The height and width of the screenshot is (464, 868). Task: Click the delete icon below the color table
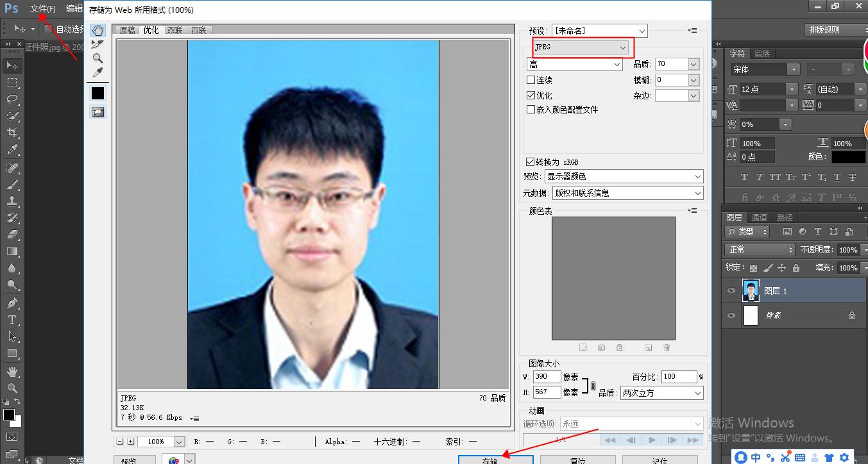[666, 347]
